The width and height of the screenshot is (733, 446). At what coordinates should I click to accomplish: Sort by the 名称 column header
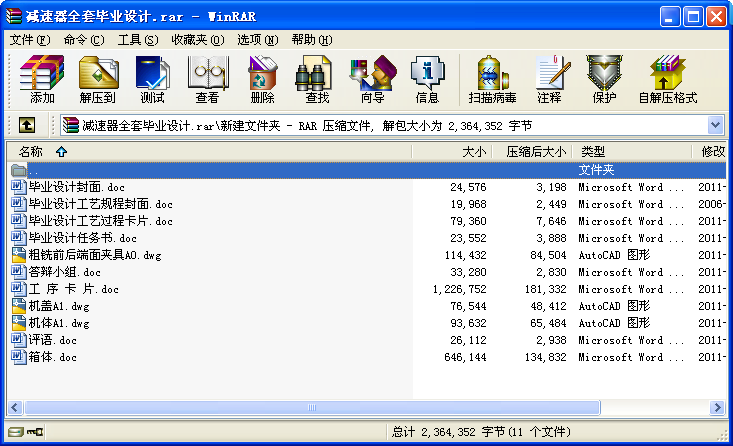209,151
